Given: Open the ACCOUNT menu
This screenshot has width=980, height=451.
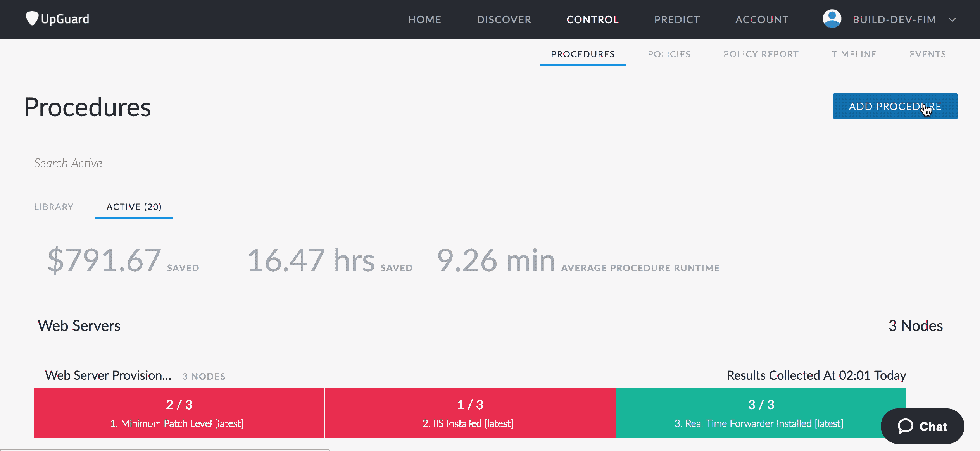Looking at the screenshot, I should click(762, 20).
